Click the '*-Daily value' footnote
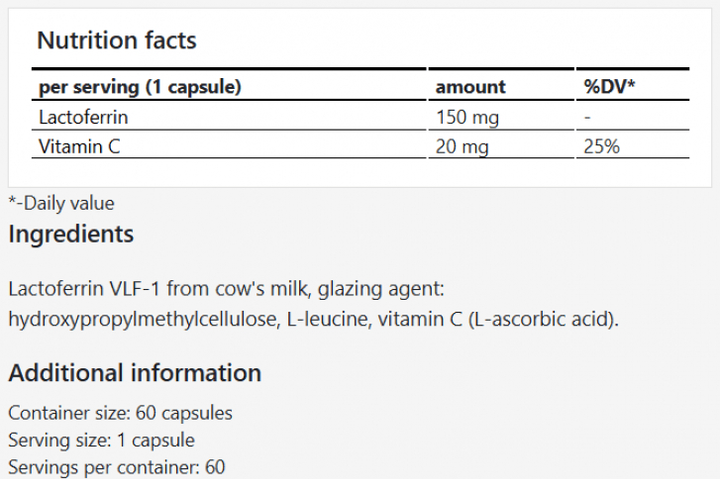The height and width of the screenshot is (479, 720). click(x=61, y=203)
